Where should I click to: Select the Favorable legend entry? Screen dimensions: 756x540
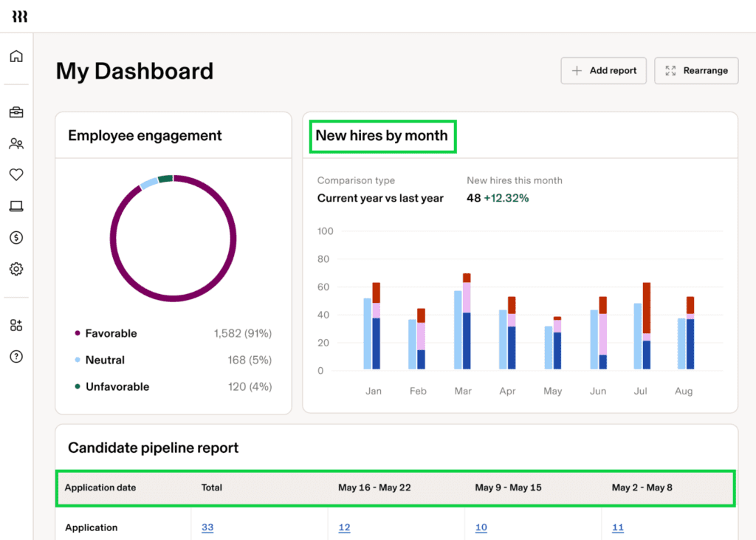click(x=106, y=333)
